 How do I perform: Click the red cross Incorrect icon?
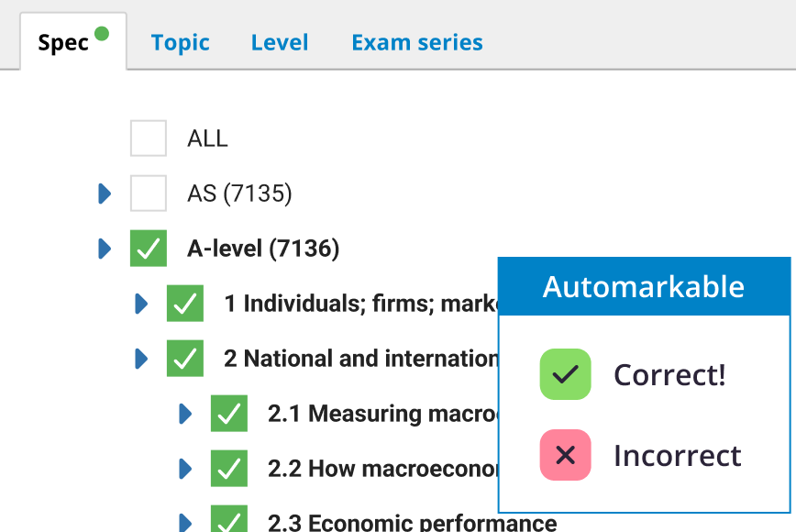point(565,455)
